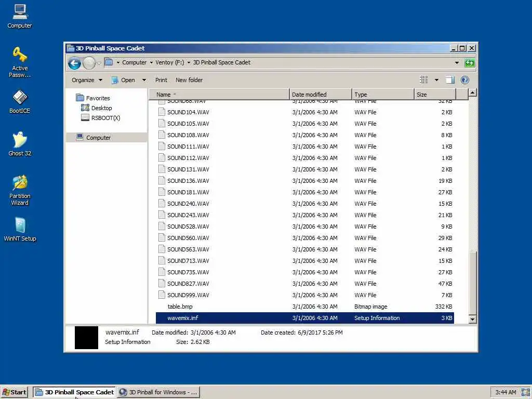This screenshot has height=399, width=532.
Task: Select the file SOUND560.WAV
Action: (188, 238)
